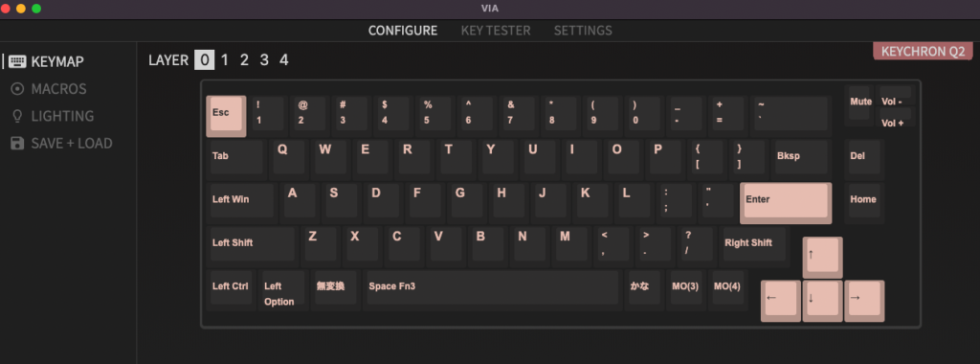Select the Z key

click(x=320, y=245)
